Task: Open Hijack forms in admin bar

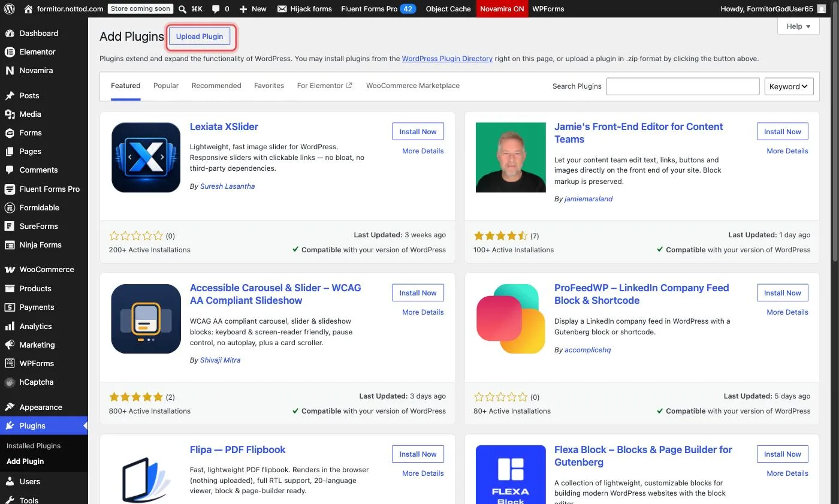Action: pos(304,9)
